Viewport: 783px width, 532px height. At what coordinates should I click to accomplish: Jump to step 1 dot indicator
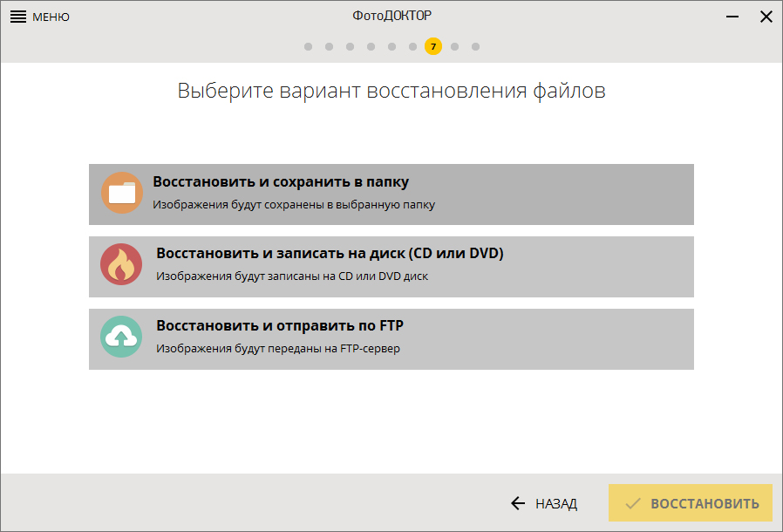coord(308,46)
